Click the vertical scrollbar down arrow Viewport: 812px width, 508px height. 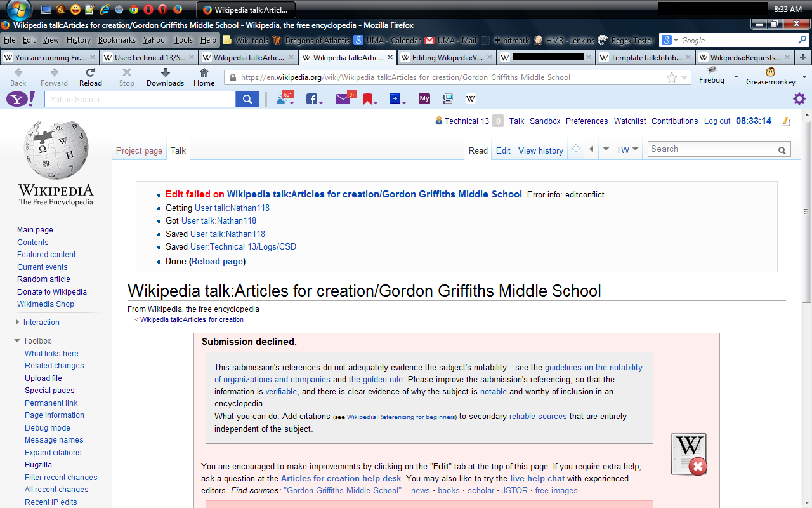[x=807, y=502]
